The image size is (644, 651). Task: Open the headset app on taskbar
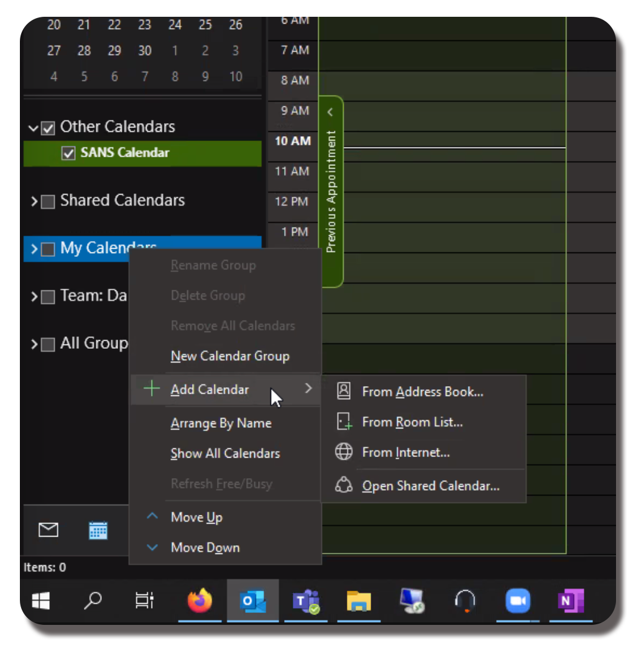point(465,601)
